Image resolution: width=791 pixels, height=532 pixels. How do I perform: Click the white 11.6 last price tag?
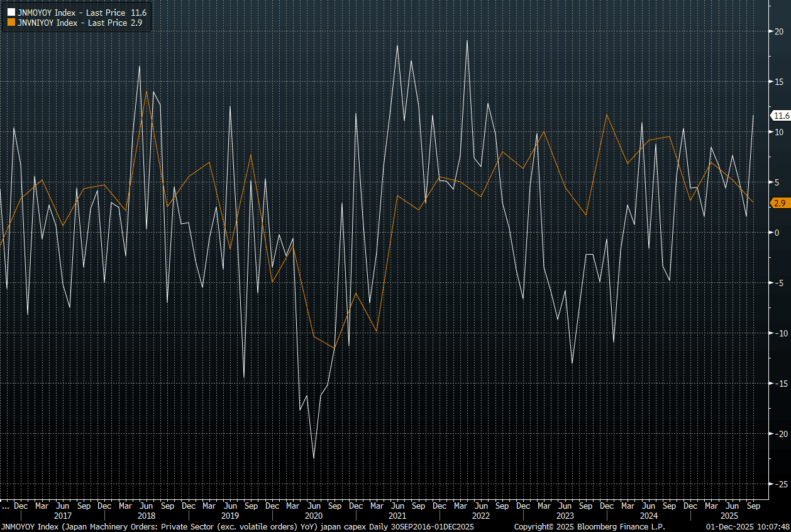pyautogui.click(x=781, y=116)
